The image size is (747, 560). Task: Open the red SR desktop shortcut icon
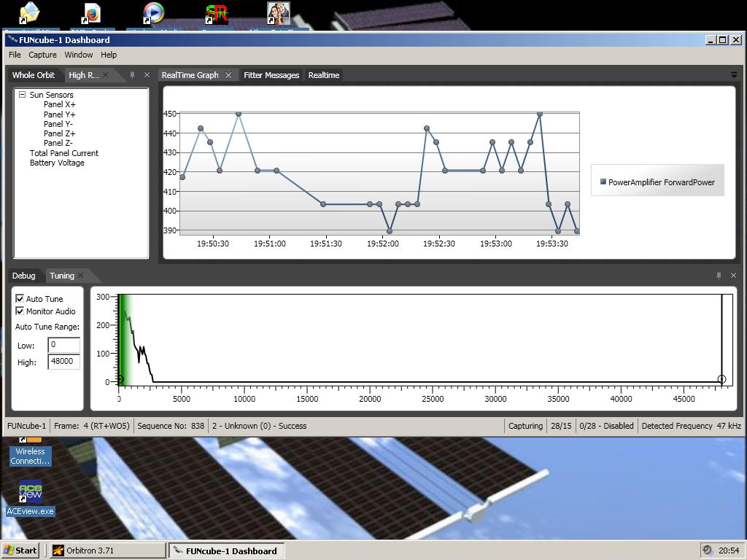coord(216,14)
